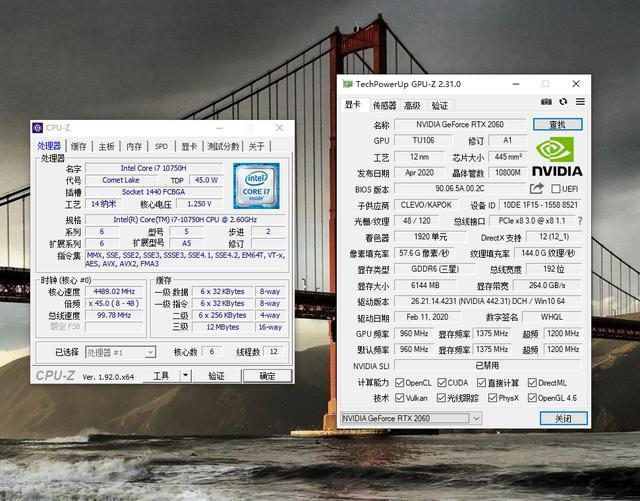Switch to the 缓存 tab in CPU-Z
640x501 pixels.
(x=79, y=146)
